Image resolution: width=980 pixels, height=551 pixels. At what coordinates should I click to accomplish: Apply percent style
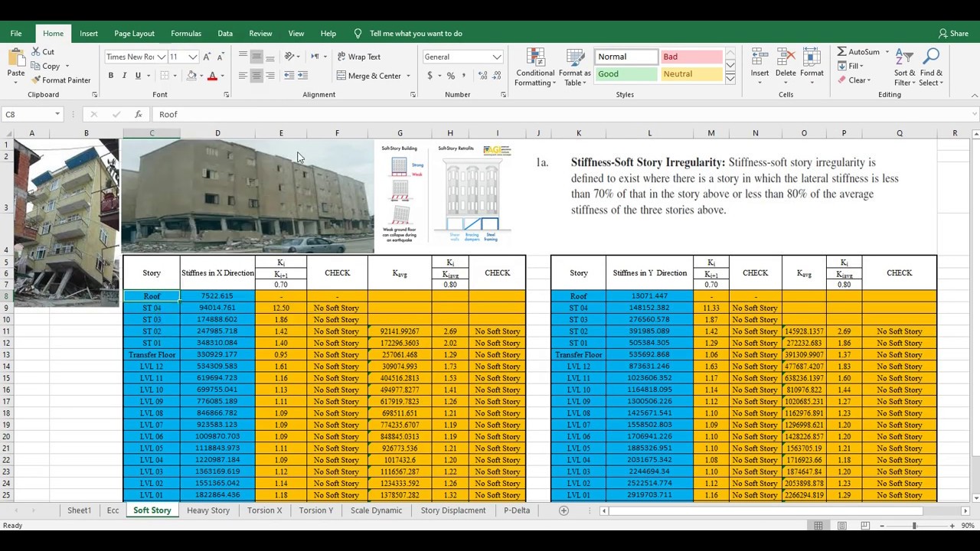pyautogui.click(x=451, y=76)
